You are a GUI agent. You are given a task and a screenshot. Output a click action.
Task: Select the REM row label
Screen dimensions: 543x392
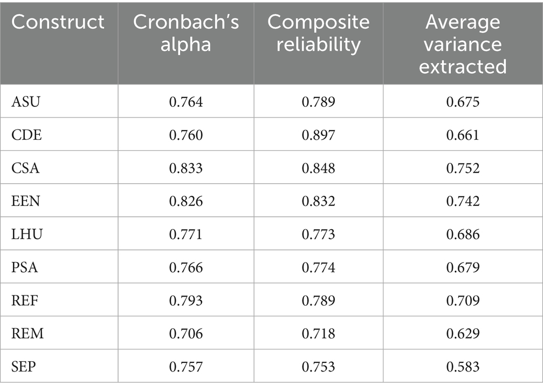pyautogui.click(x=27, y=334)
